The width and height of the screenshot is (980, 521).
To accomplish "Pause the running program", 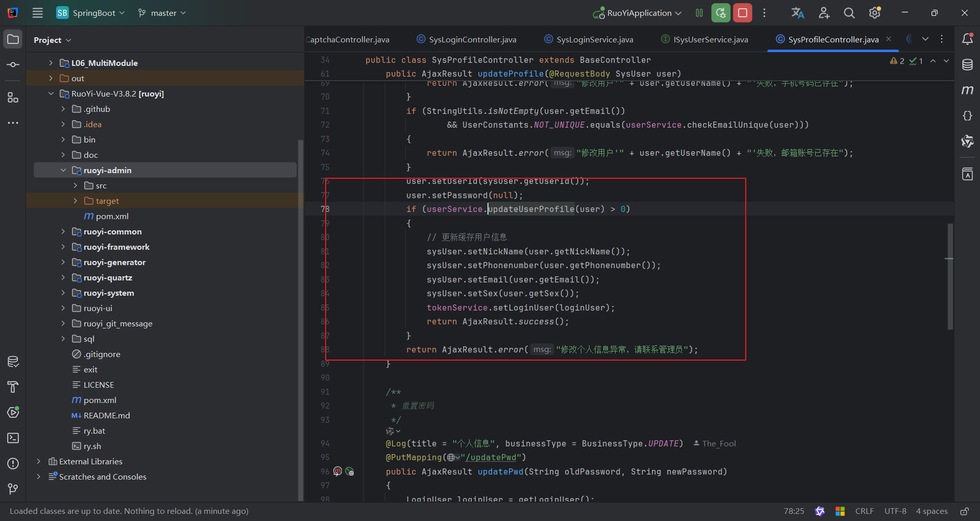I will (x=699, y=13).
